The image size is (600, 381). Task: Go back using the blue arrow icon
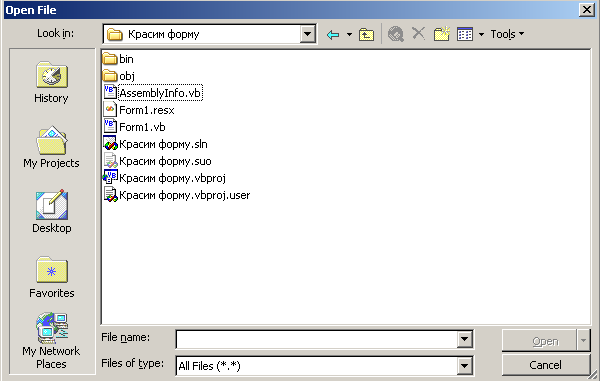click(x=333, y=35)
